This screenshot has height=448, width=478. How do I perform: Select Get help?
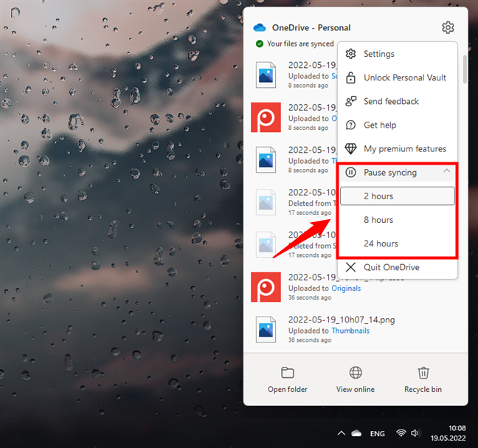(398, 125)
